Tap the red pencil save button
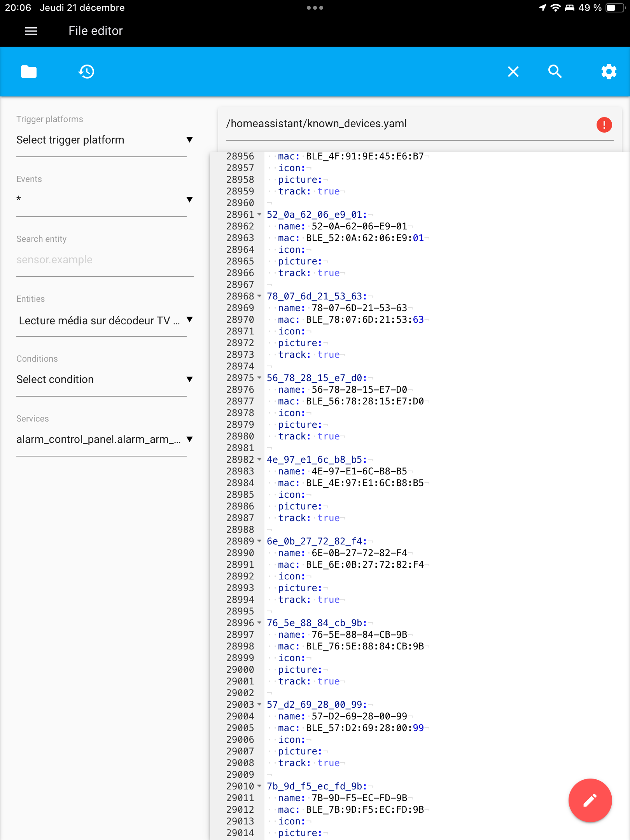This screenshot has height=840, width=630. click(590, 800)
